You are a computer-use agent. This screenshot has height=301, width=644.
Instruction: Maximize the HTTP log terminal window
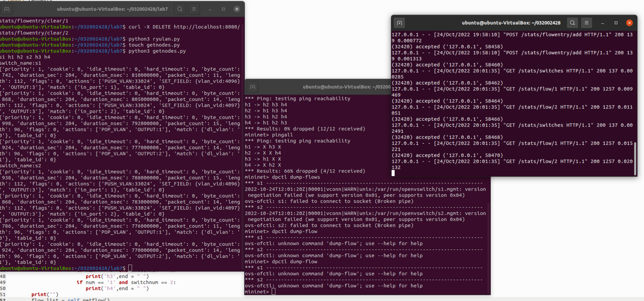tap(616, 23)
